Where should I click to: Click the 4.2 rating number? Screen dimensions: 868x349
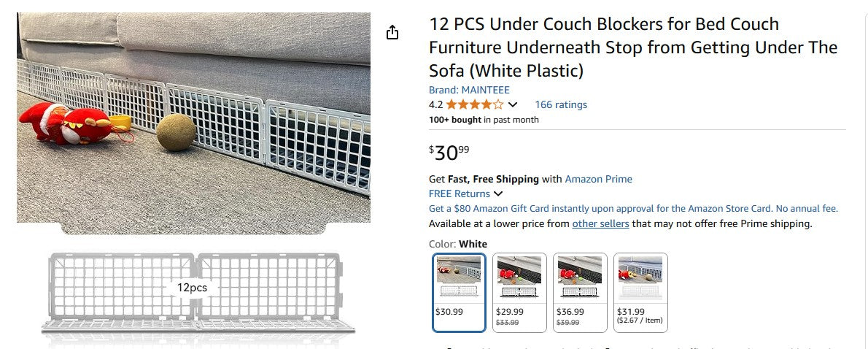coord(435,104)
